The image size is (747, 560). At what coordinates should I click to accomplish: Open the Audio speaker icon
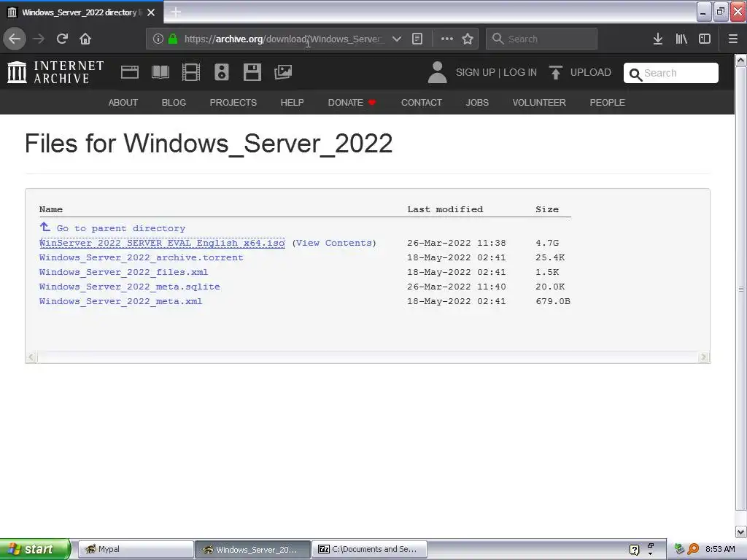(x=222, y=72)
